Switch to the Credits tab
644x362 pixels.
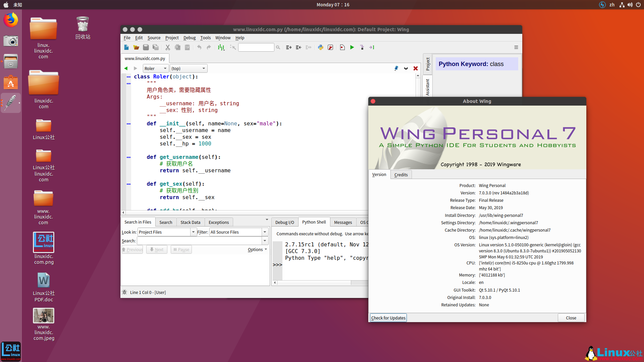coord(400,175)
